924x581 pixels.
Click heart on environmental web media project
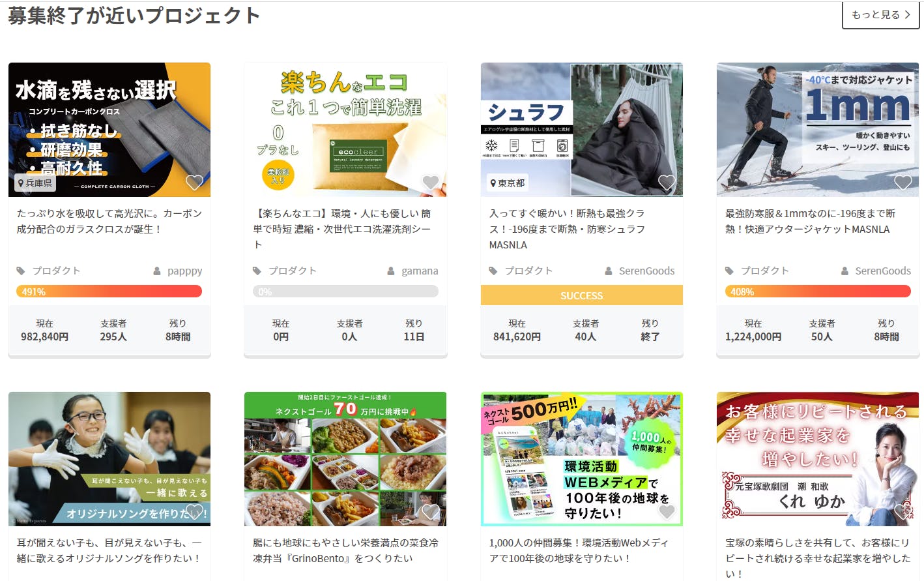[667, 512]
